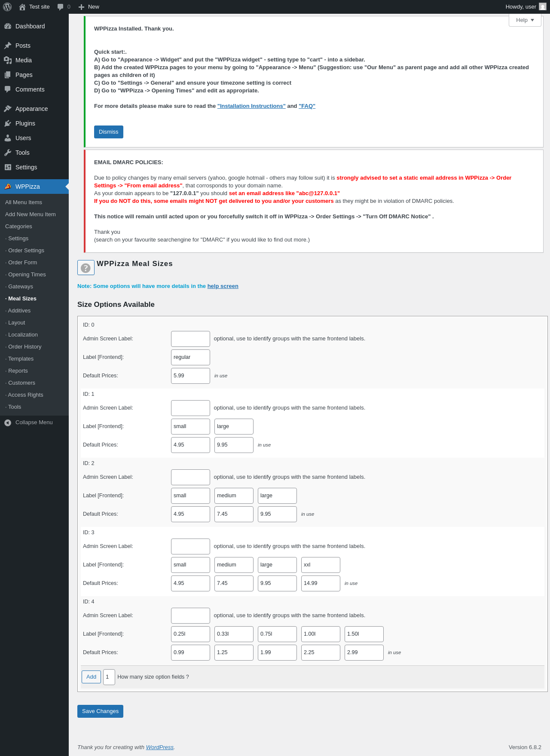Viewport: 550px width, 756px height.
Task: Click the 14.99 price field
Action: tap(321, 583)
